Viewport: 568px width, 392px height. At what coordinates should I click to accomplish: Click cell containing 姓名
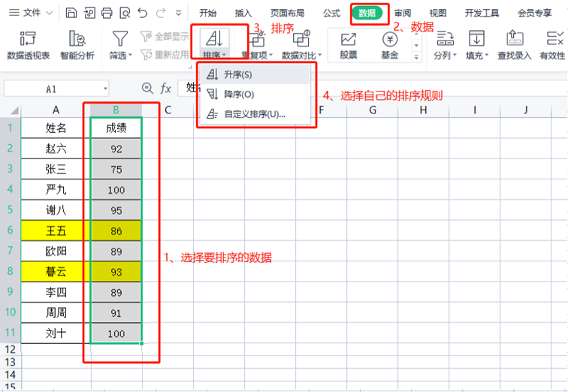(56, 128)
